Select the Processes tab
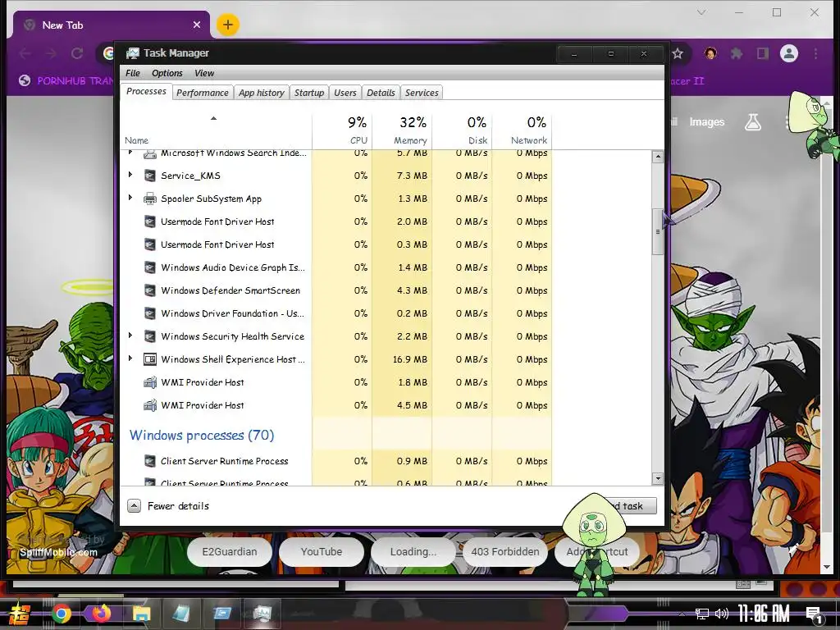Viewport: 840px width, 630px height. (146, 92)
